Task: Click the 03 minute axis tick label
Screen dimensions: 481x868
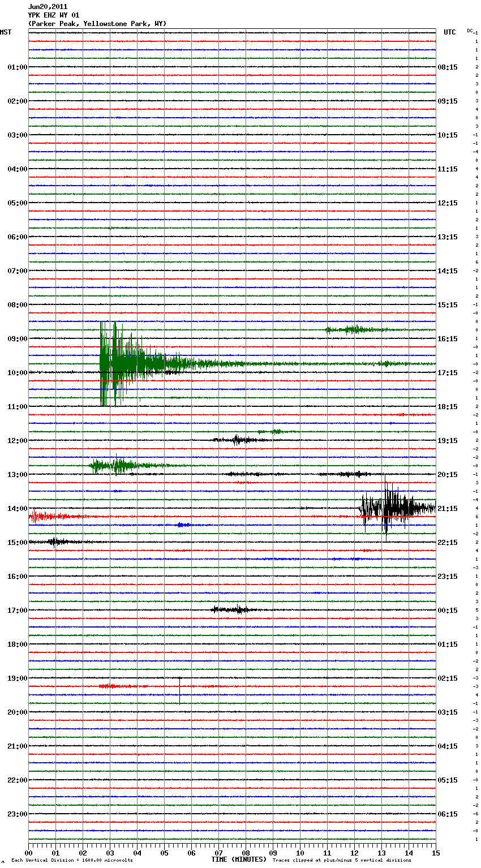Action: click(x=110, y=853)
